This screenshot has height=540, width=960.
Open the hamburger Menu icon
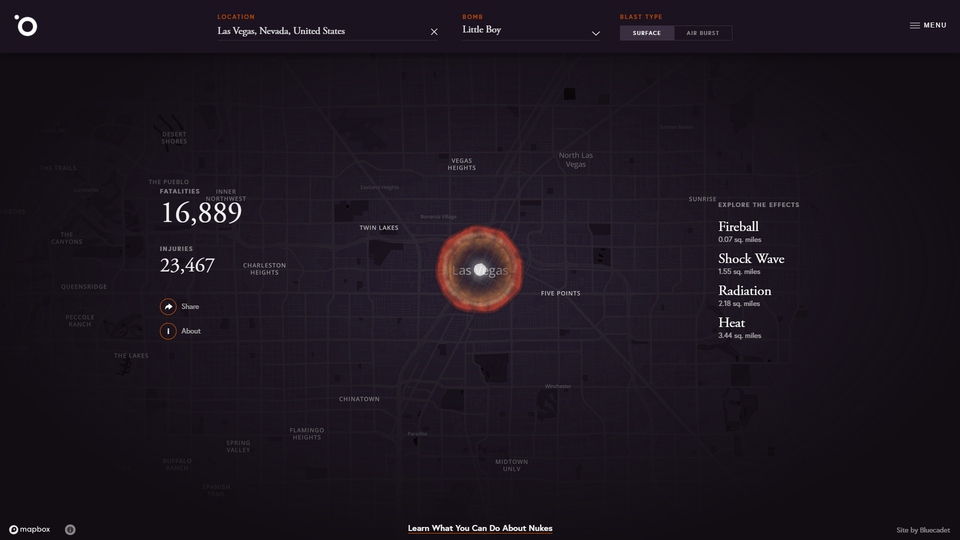(915, 26)
